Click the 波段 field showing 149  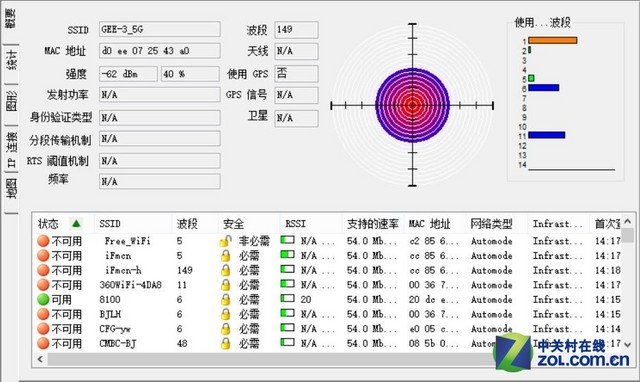pyautogui.click(x=296, y=29)
